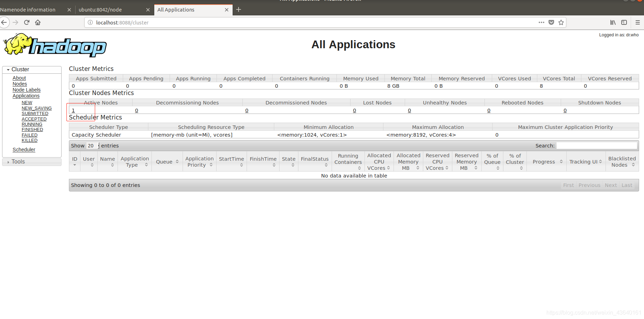Sort the table by StartTime column

click(232, 161)
